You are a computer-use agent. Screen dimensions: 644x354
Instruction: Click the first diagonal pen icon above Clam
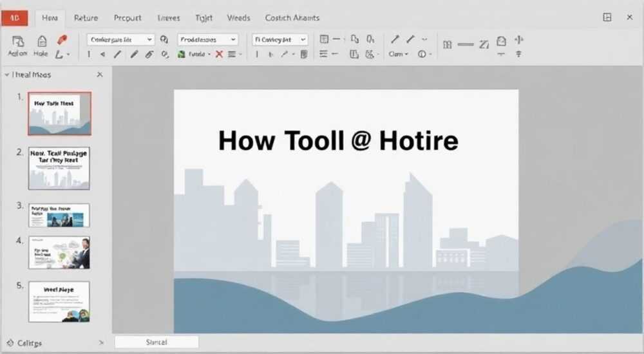(395, 39)
